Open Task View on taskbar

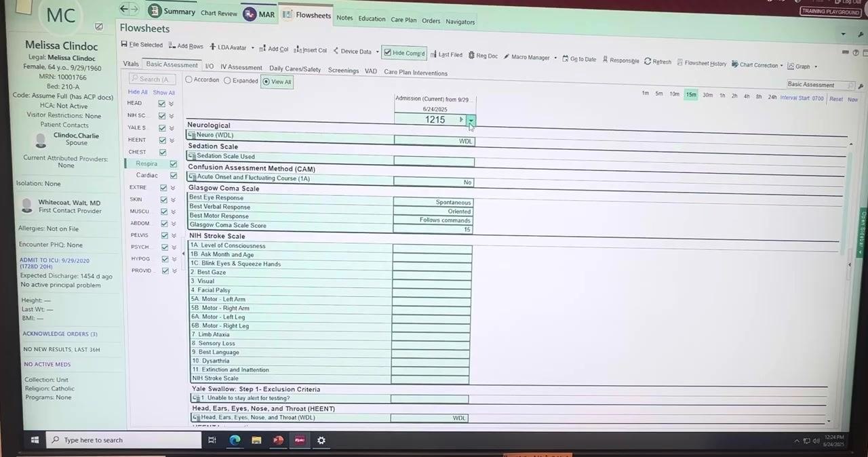tap(212, 440)
